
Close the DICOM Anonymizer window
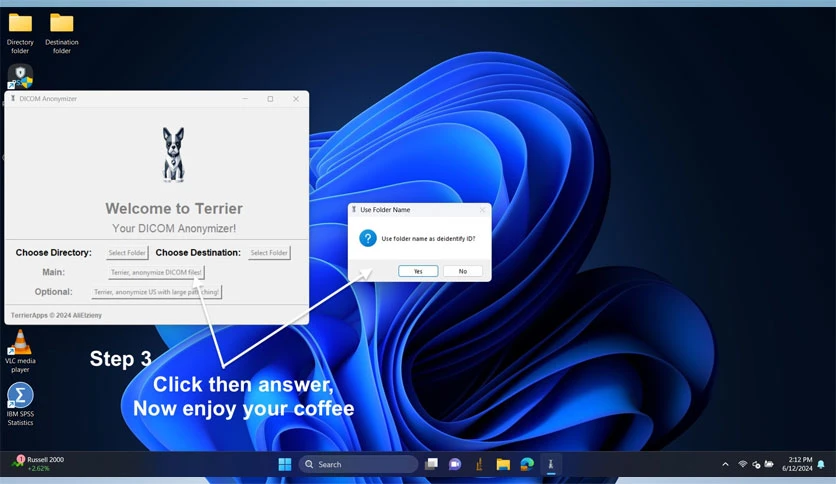(x=296, y=99)
